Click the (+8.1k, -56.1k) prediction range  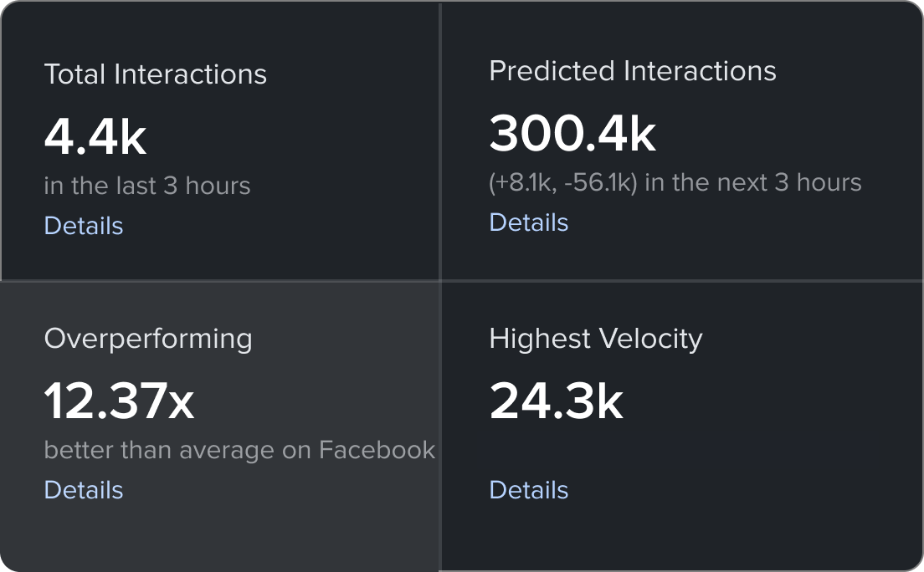click(x=562, y=182)
